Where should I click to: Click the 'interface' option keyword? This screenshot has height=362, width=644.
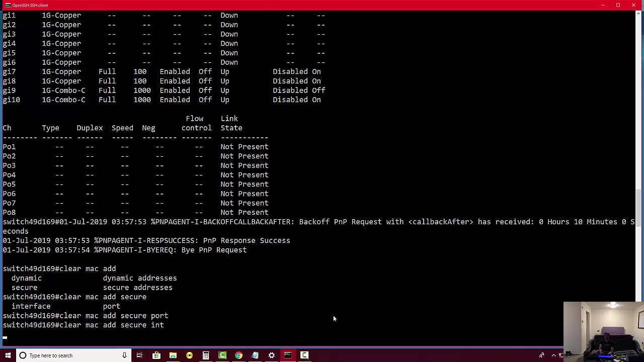coord(31,306)
